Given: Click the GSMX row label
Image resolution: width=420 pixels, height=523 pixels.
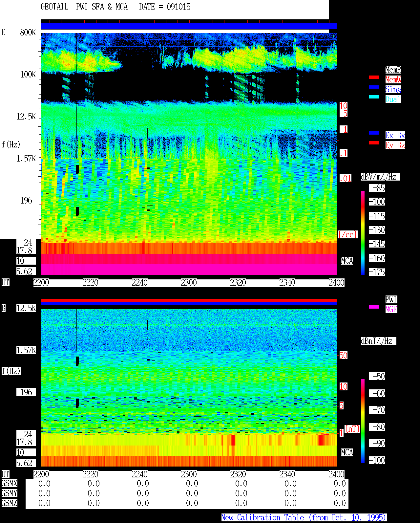Looking at the screenshot, I should tap(9, 483).
